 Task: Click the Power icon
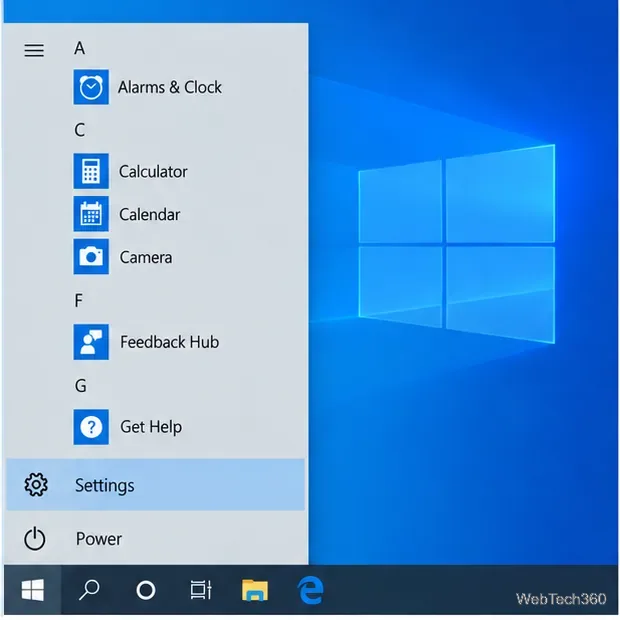point(35,539)
